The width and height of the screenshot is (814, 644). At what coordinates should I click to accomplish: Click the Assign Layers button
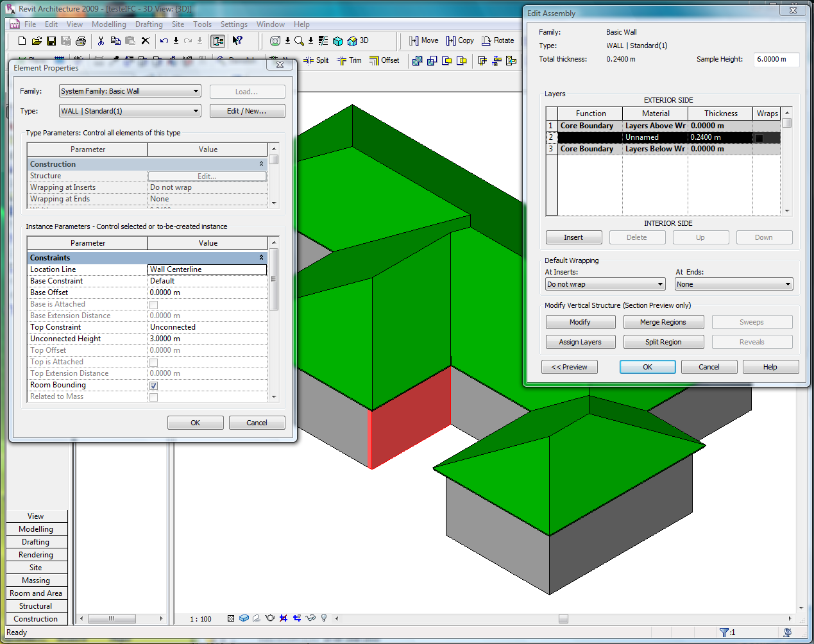pos(580,342)
